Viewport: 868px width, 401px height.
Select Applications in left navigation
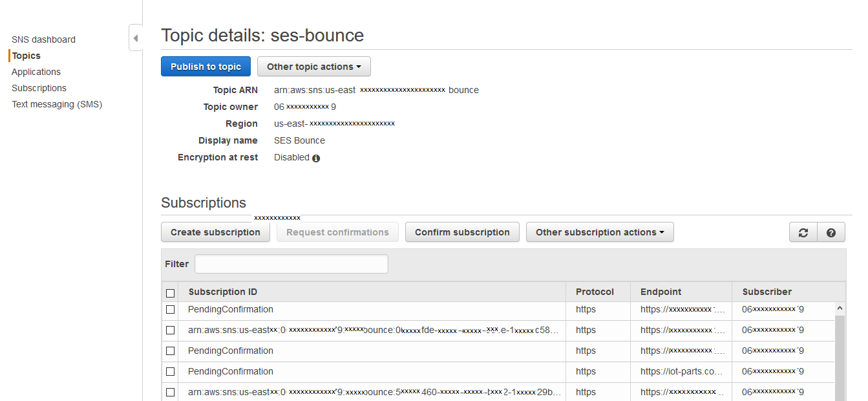point(36,72)
